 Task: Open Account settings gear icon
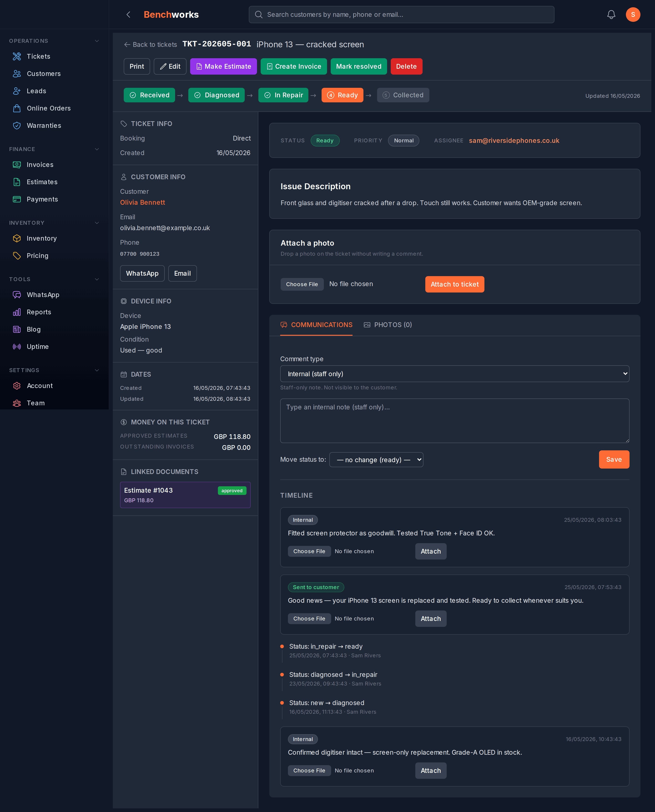17,386
